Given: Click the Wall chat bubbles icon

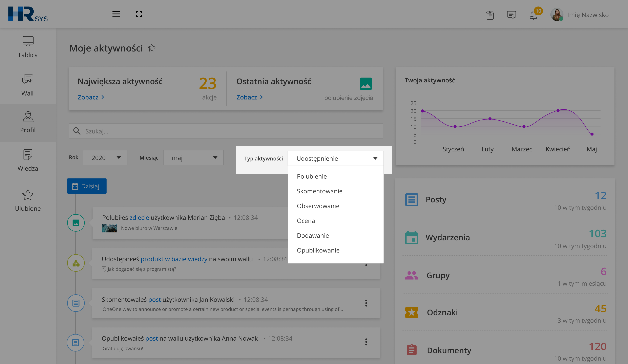Looking at the screenshot, I should pyautogui.click(x=27, y=79).
